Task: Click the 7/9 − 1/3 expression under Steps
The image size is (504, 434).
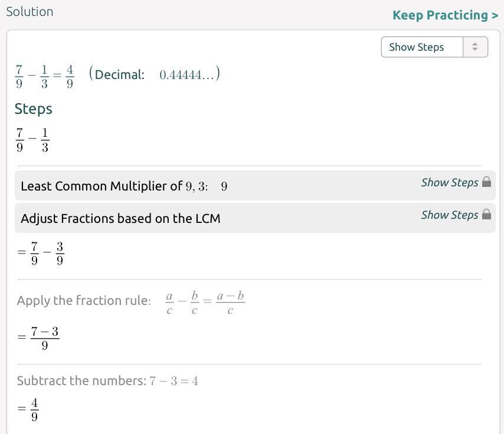Action: [32, 140]
